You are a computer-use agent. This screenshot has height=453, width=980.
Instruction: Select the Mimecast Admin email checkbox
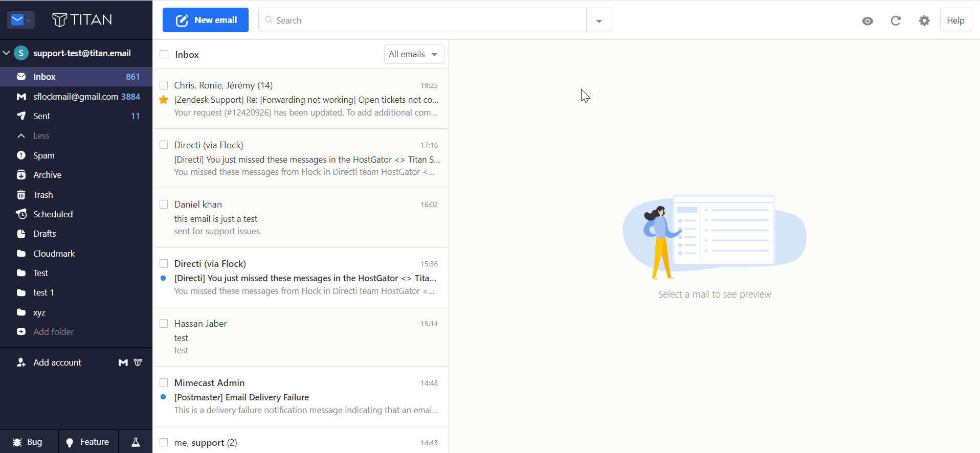pos(164,382)
